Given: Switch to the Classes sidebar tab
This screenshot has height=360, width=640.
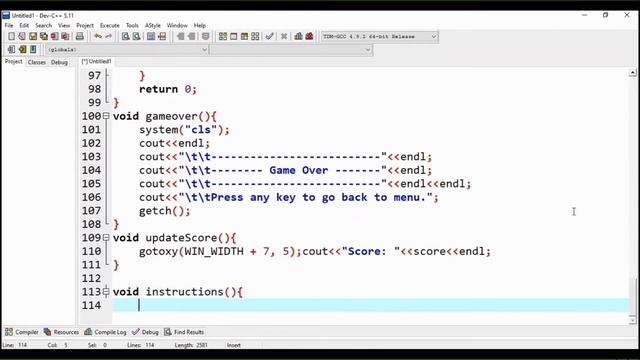Looking at the screenshot, I should click(x=37, y=62).
